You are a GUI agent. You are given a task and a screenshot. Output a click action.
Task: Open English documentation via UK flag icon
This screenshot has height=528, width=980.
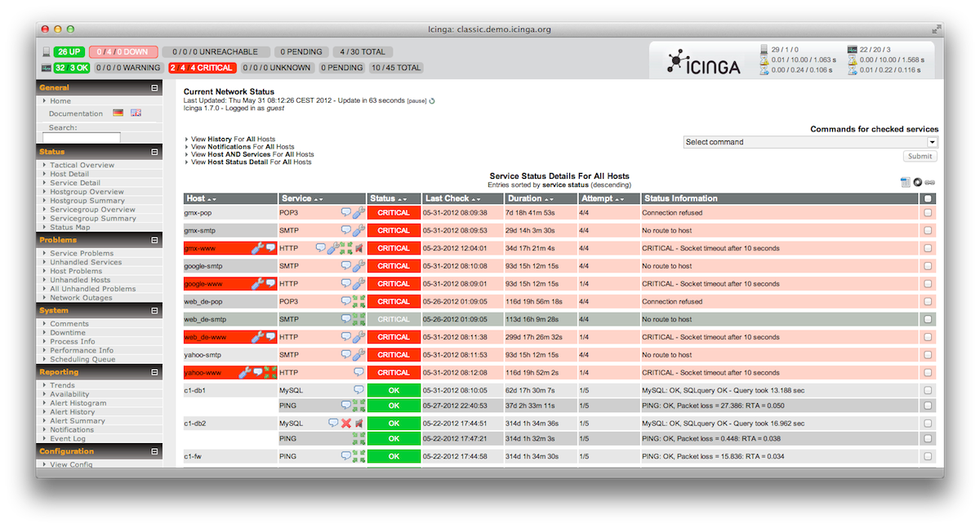point(136,113)
